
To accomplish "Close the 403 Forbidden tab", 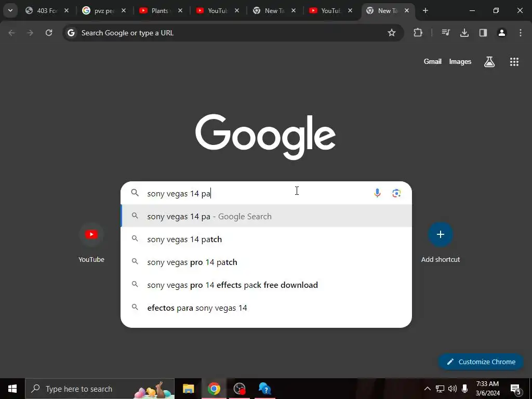I will tap(66, 10).
